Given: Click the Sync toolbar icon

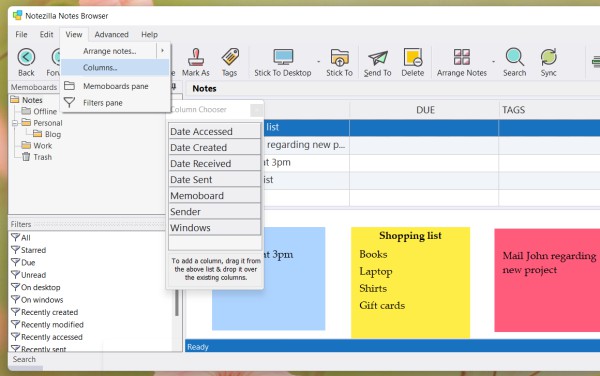Looking at the screenshot, I should click(548, 57).
